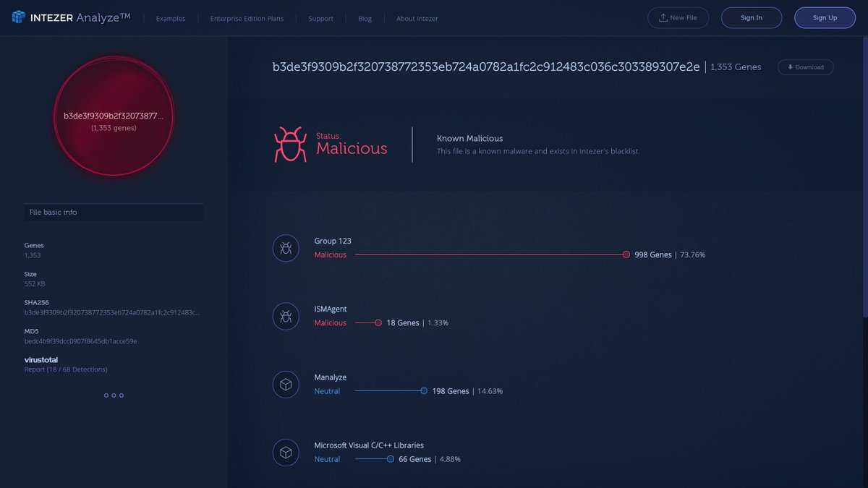Screen dimensions: 868x488
Task: Click the Status: Malicious text
Action: click(352, 144)
